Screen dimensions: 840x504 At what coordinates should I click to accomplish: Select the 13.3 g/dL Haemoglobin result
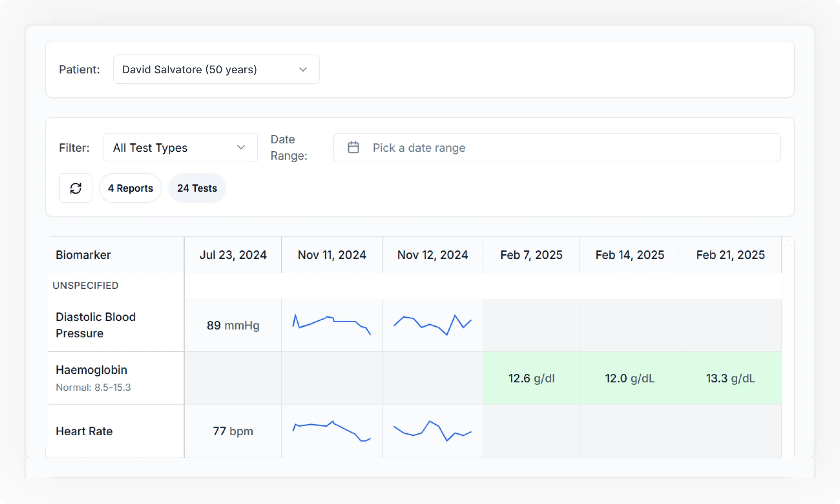tap(730, 378)
